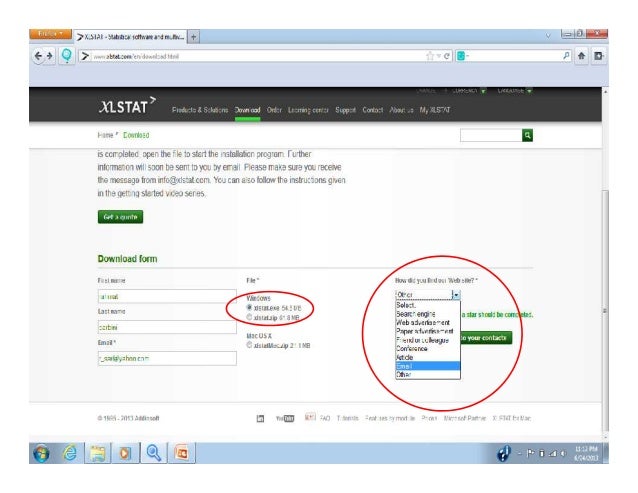Open the media player icon on the taskbar
638x493 pixels.
point(125,453)
